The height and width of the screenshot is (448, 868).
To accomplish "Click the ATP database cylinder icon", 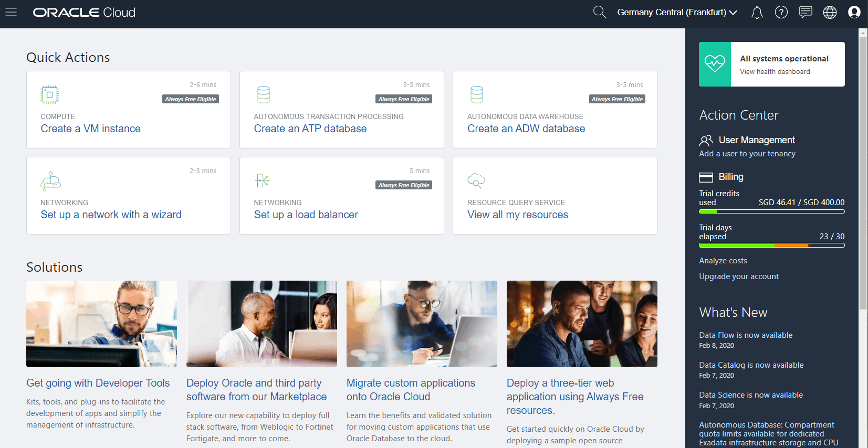I will pos(264,94).
